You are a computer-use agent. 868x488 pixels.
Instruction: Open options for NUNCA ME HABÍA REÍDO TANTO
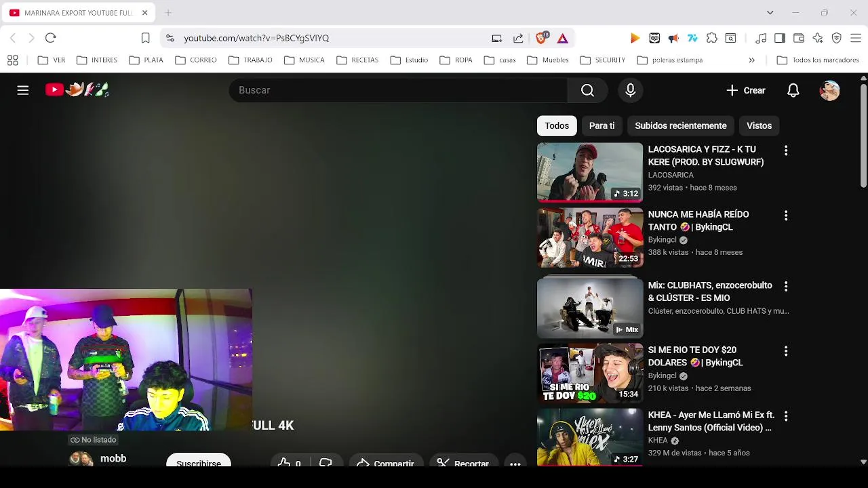(x=786, y=216)
